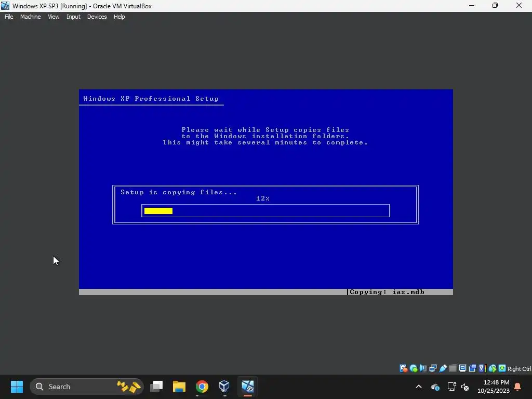
Task: Click the mouse integration status icon
Action: (x=492, y=368)
